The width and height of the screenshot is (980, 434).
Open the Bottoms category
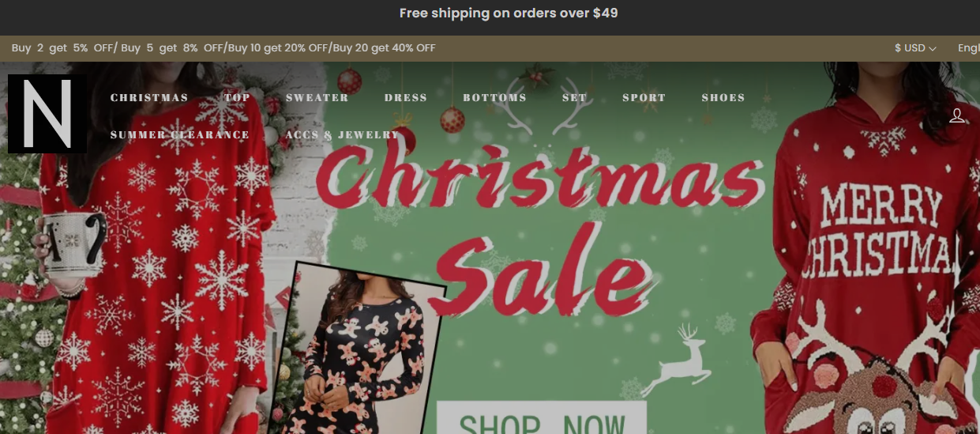click(494, 98)
